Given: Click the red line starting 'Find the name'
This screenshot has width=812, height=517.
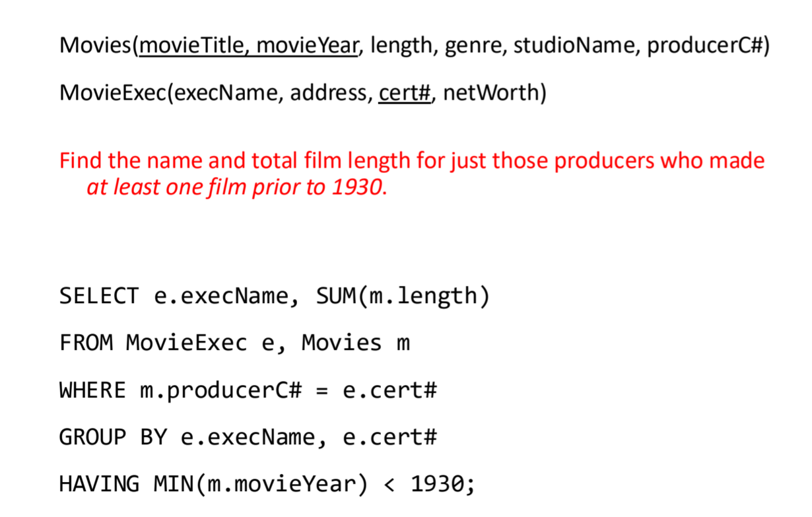Looking at the screenshot, I should coord(412,160).
